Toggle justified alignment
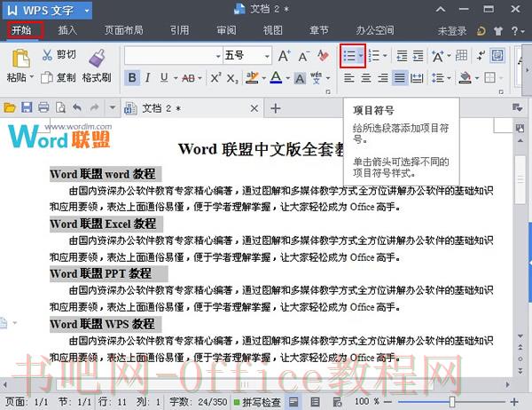Screen dimensions: 532x410 click(399, 78)
